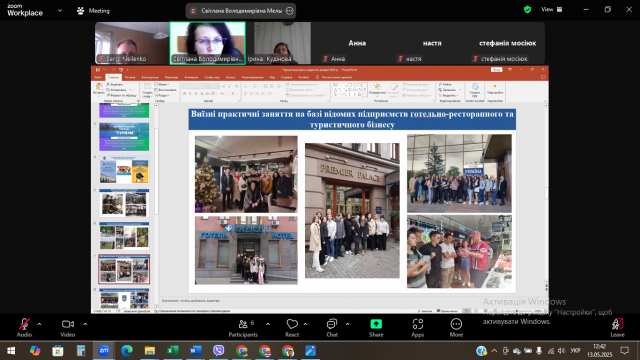Switch to Анимация ribbon tab
Screen dimensions: 640x360
click(191, 77)
